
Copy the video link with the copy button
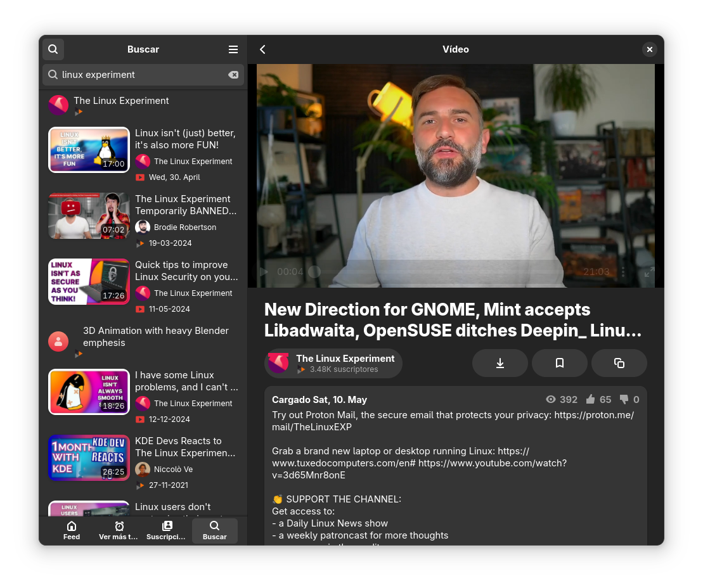619,363
